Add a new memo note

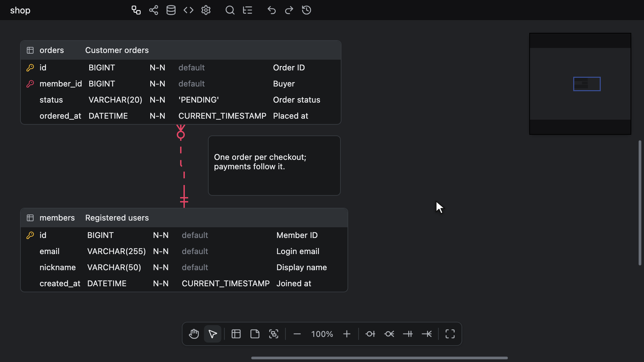pyautogui.click(x=255, y=334)
